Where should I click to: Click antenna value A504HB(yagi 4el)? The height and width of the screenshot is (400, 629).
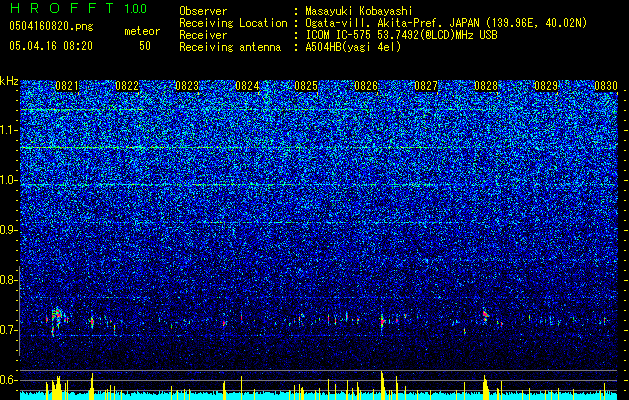coord(353,47)
